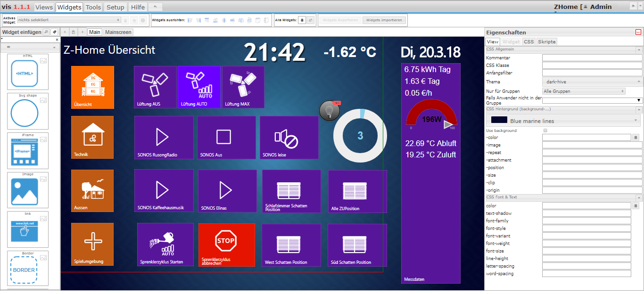
Task: Click the lock icon next to Alle Widgets
Action: pos(302,20)
